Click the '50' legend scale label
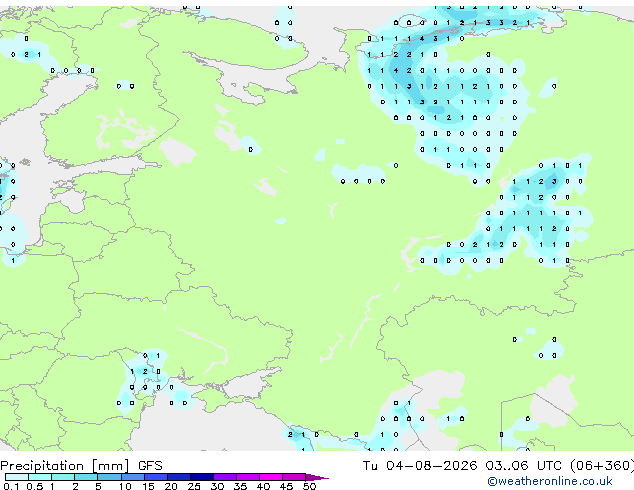The width and height of the screenshot is (634, 490). pos(310,486)
